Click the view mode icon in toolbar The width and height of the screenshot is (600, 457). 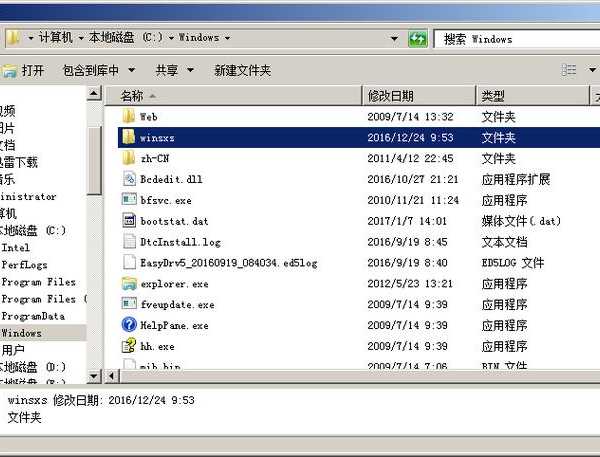[x=569, y=70]
